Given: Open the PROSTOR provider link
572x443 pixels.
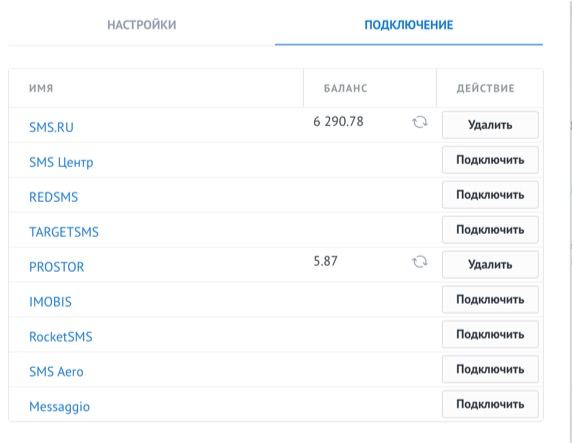Looking at the screenshot, I should 57,267.
